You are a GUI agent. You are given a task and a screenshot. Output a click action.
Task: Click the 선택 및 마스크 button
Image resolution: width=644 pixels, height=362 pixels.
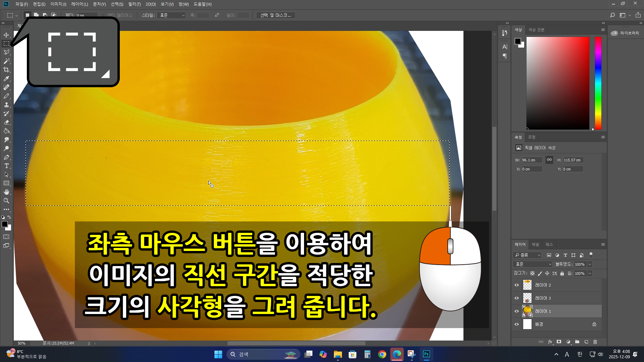click(276, 15)
